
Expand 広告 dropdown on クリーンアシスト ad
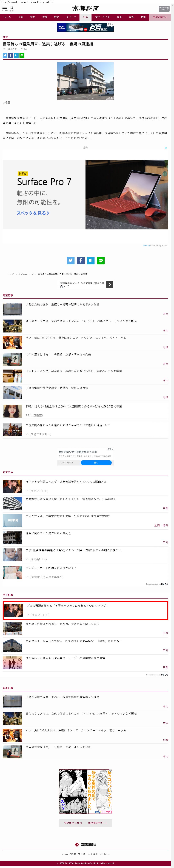click(x=110, y=449)
